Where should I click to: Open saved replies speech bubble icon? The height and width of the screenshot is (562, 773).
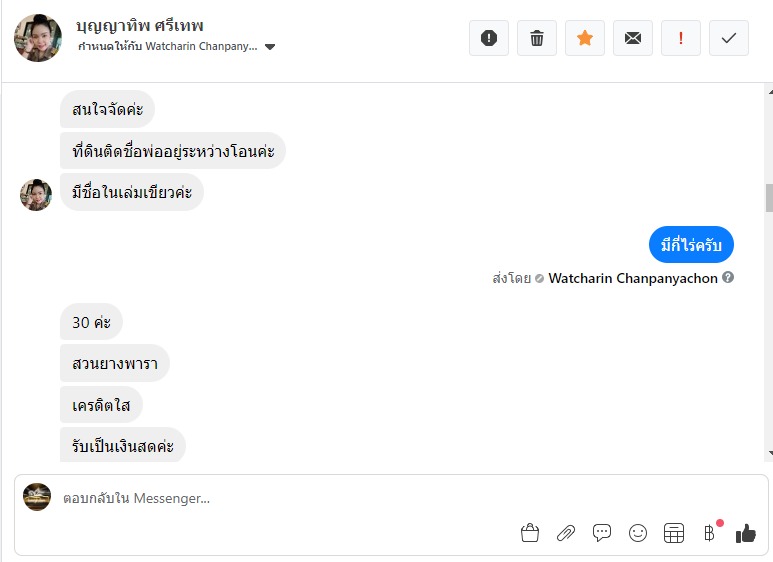[x=602, y=533]
